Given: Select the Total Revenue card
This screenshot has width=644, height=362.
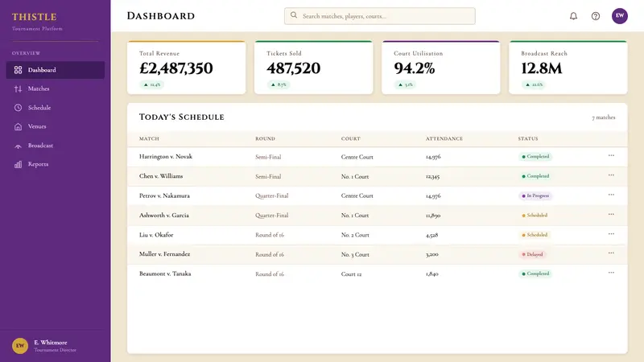Looking at the screenshot, I should click(187, 68).
